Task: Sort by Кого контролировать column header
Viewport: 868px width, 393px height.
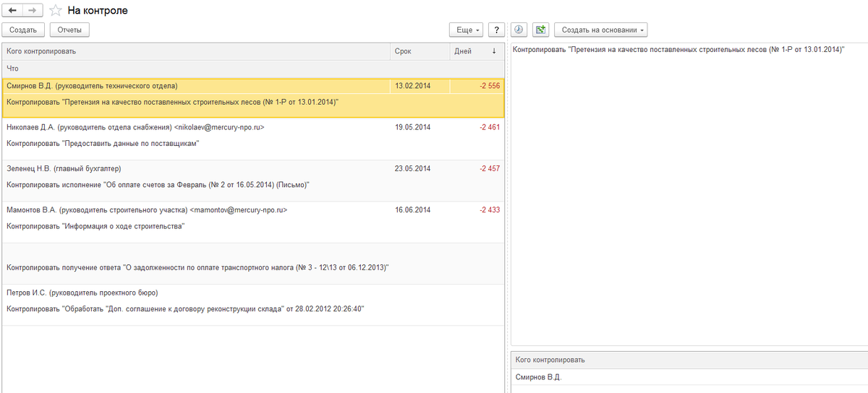Action: [x=196, y=51]
